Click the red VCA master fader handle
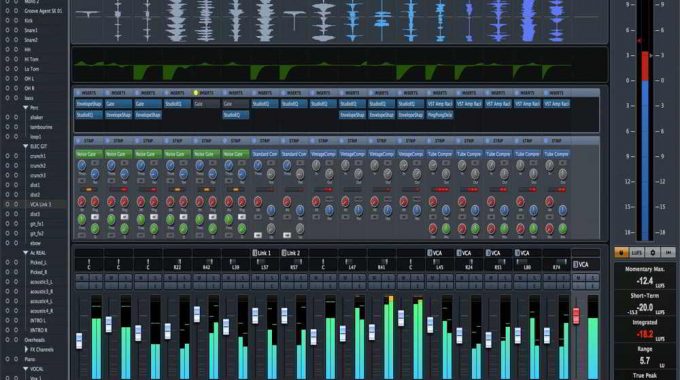 click(x=576, y=316)
